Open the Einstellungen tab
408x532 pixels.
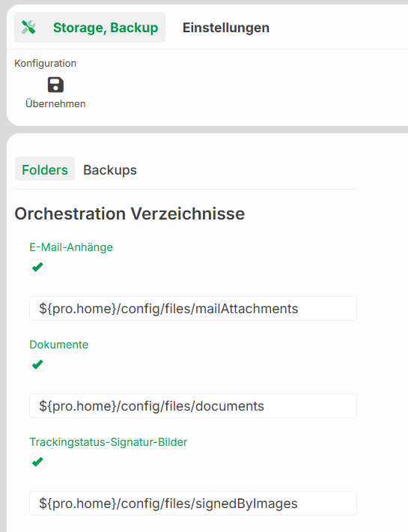pyautogui.click(x=226, y=28)
